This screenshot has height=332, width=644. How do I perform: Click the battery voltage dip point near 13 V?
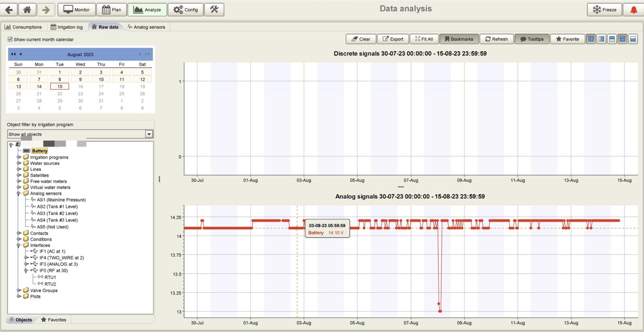click(x=440, y=311)
